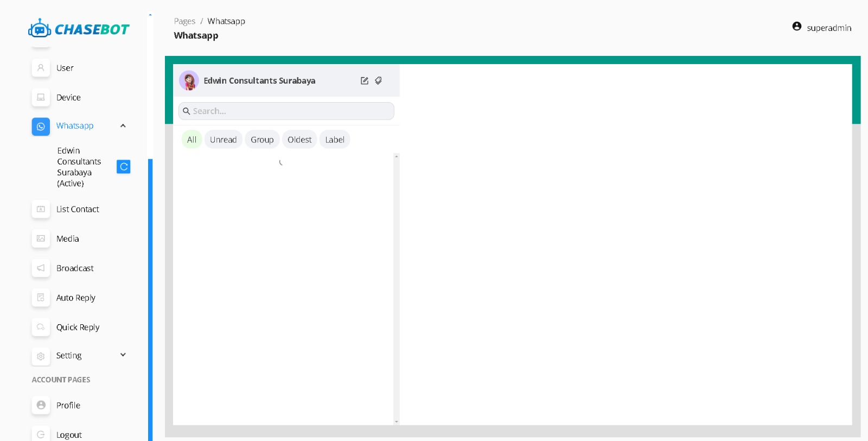
Task: Click the Media image icon
Action: (x=41, y=238)
